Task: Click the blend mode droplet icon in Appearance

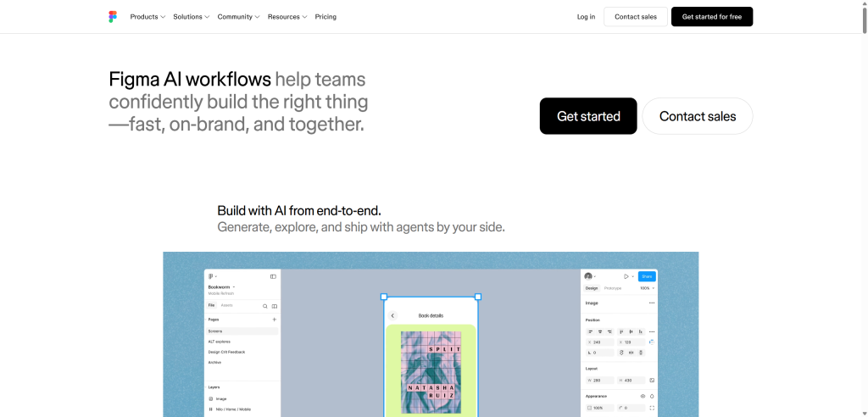Action: click(x=652, y=396)
